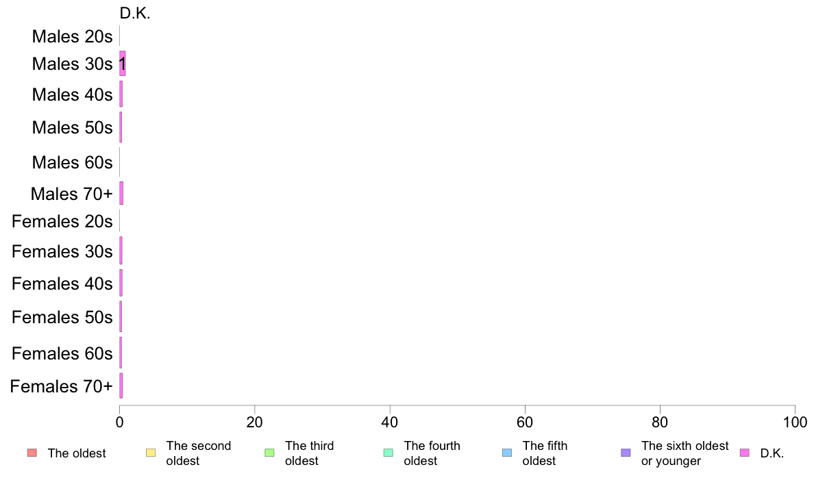This screenshot has height=504, width=814.
Task: Select the Males 30s pink bar
Action: [123, 63]
